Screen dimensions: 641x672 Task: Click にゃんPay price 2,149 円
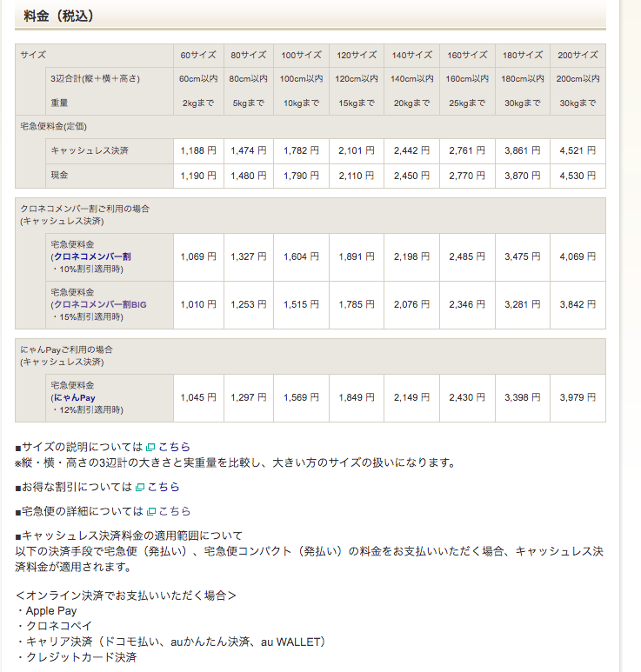pyautogui.click(x=412, y=397)
